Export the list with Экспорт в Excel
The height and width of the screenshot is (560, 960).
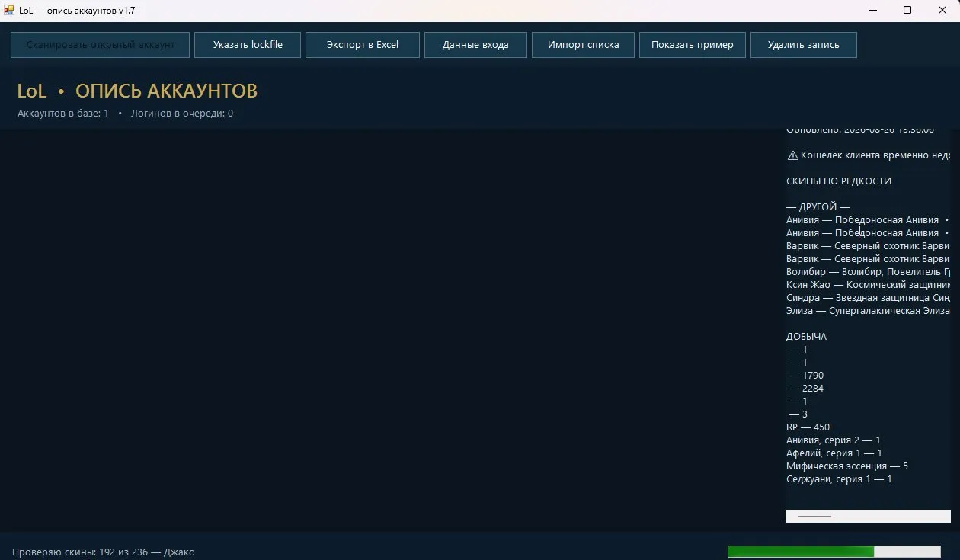click(363, 45)
